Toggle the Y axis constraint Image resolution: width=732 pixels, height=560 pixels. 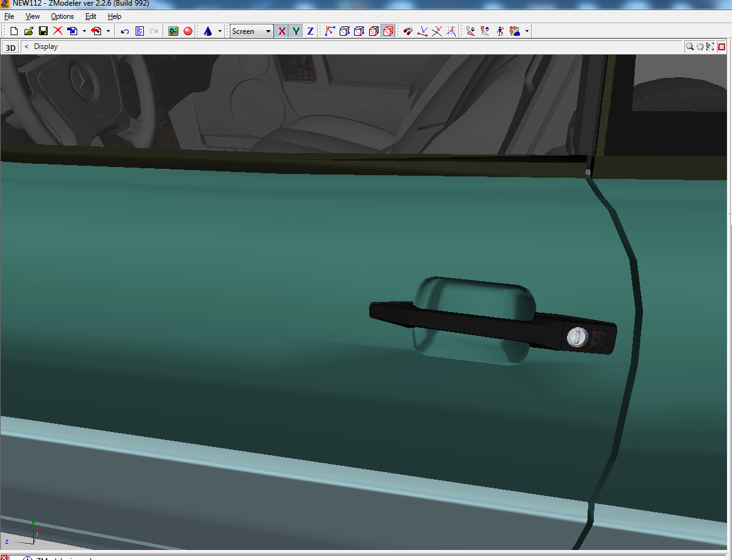coord(296,31)
